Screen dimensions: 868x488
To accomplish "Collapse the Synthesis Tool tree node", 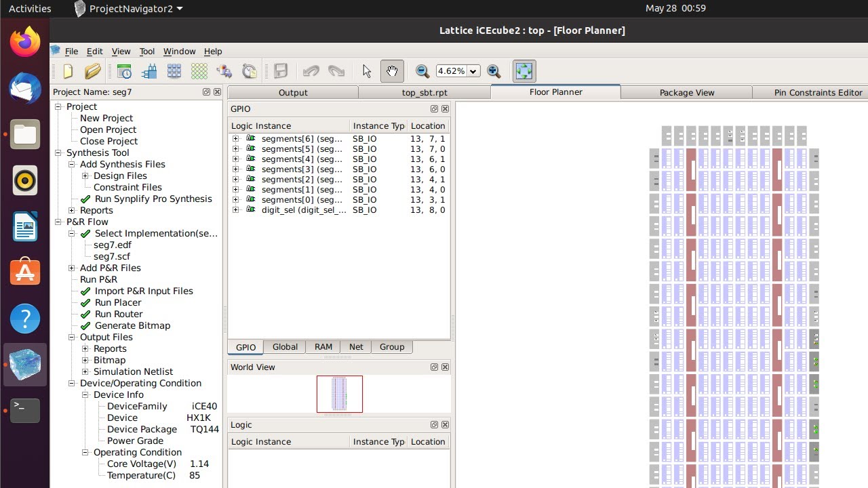I will [x=58, y=152].
